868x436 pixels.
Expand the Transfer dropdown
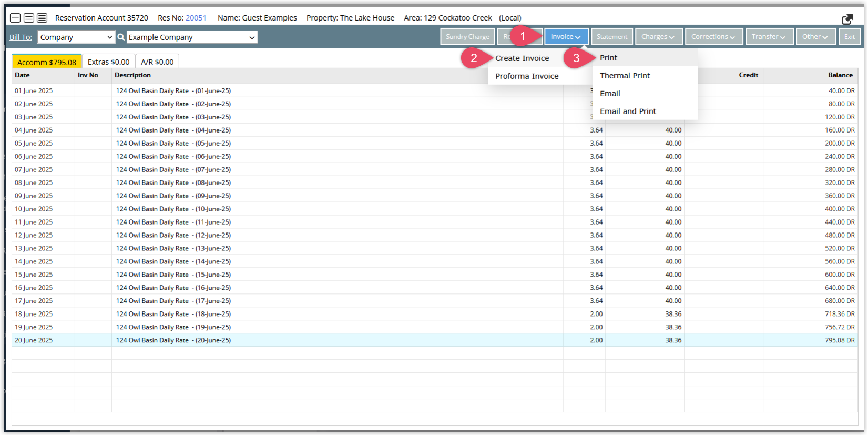[x=769, y=37]
